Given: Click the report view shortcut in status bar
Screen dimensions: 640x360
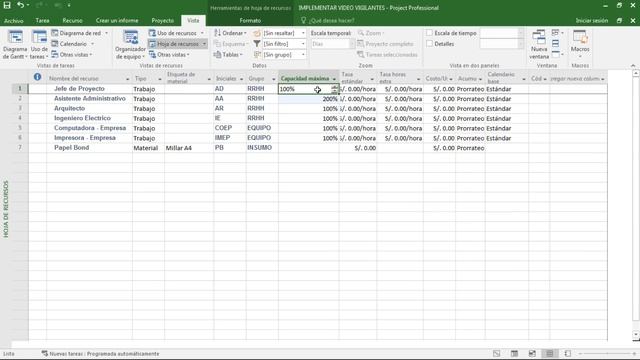Looking at the screenshot, I should coord(568,353).
